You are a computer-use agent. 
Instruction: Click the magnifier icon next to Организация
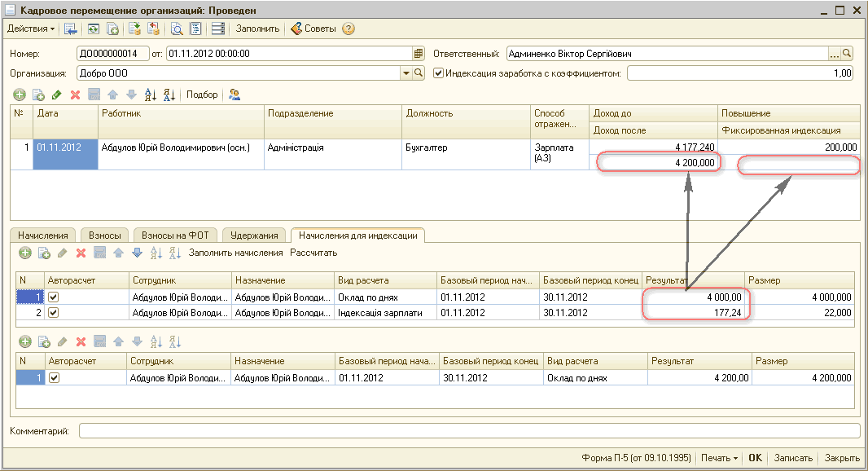point(419,73)
